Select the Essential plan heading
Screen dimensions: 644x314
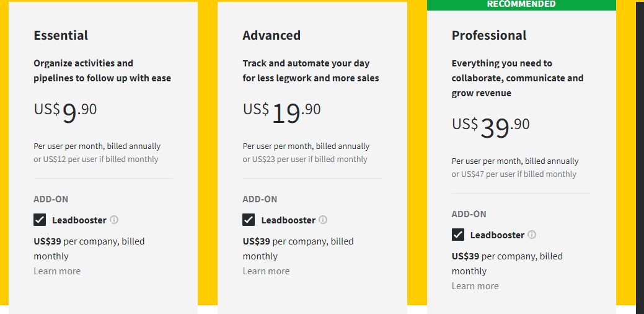click(x=61, y=35)
